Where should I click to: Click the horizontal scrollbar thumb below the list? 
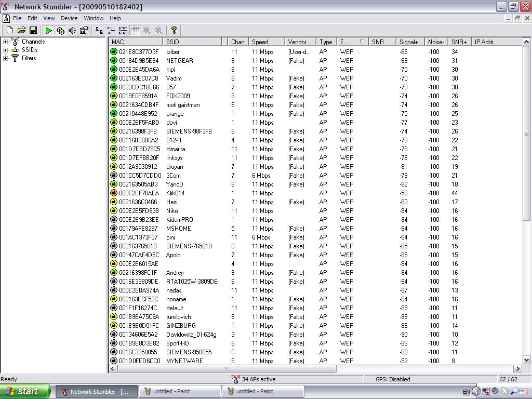click(227, 369)
